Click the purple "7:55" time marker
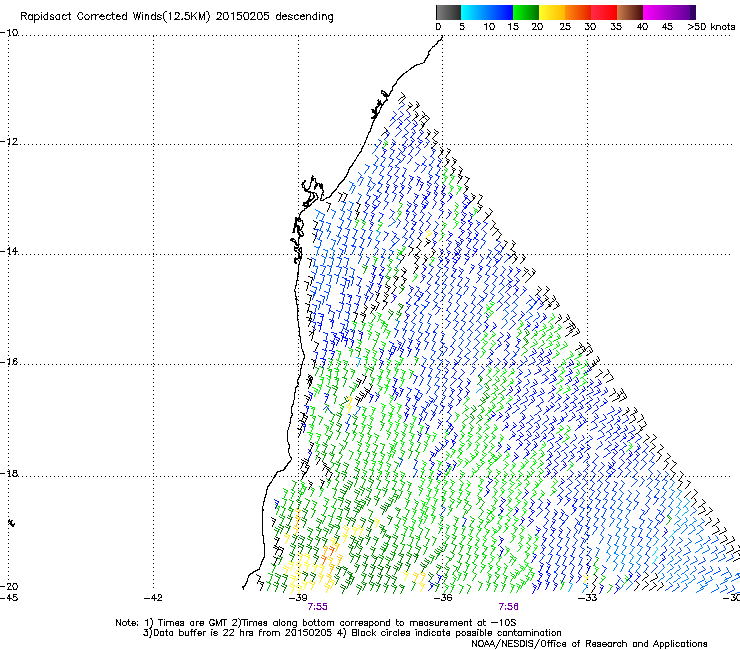 [x=317, y=607]
